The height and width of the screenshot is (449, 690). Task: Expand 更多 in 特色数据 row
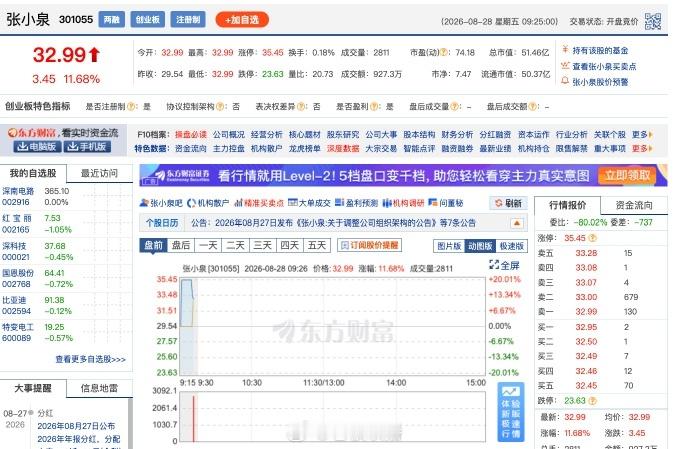pos(642,149)
